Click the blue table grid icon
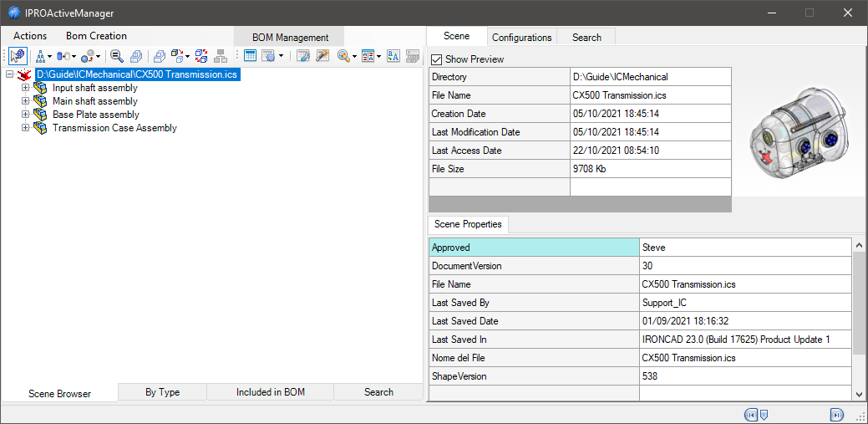 250,55
